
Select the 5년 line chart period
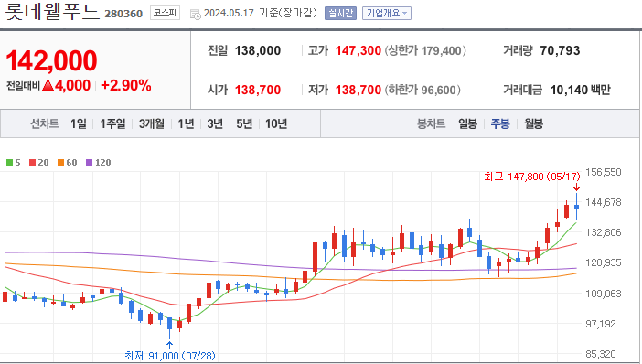coord(244,123)
